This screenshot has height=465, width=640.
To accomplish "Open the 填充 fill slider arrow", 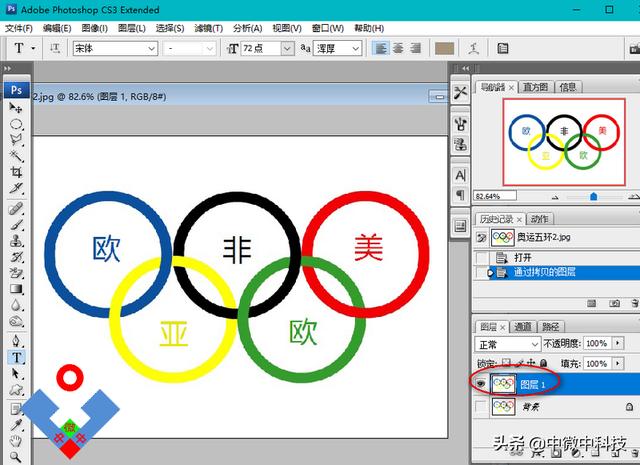I will [x=618, y=363].
